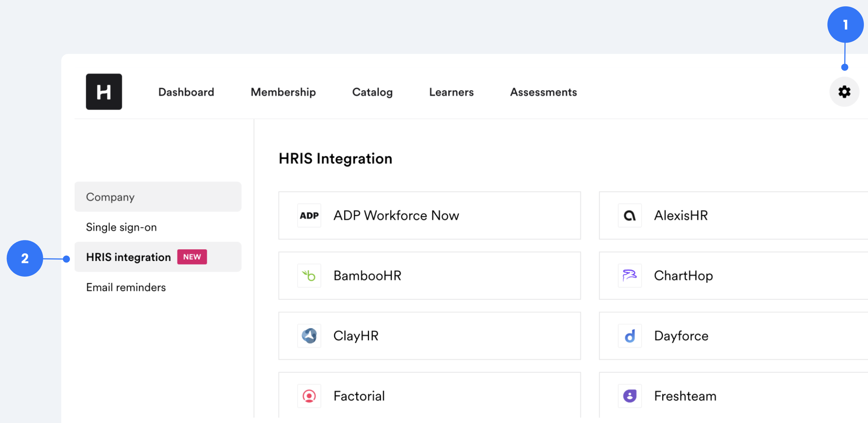This screenshot has width=868, height=423.
Task: Open Single sign-on settings
Action: (x=158, y=227)
